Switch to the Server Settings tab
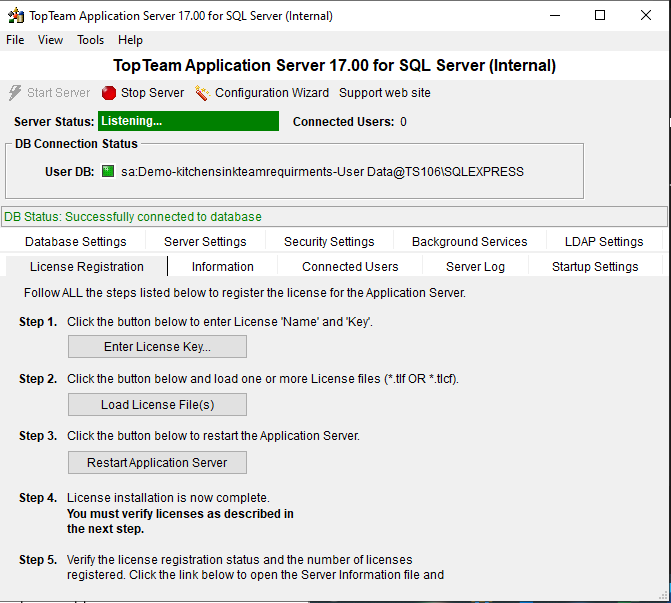This screenshot has width=671, height=603. pos(205,241)
